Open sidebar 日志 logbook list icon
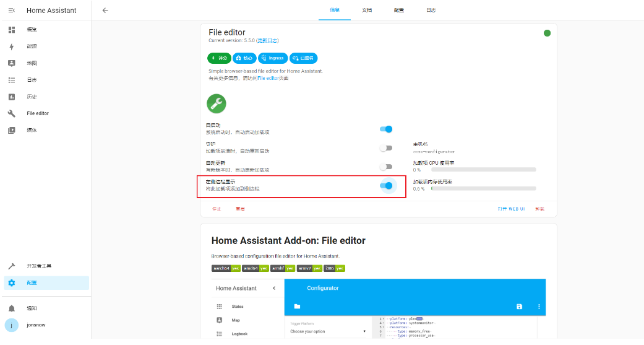This screenshot has height=345, width=644. (12, 80)
